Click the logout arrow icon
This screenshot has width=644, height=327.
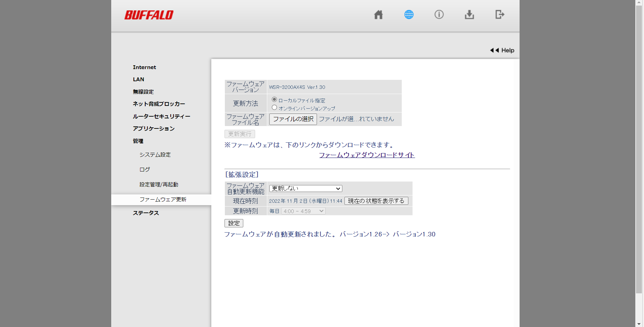click(499, 15)
